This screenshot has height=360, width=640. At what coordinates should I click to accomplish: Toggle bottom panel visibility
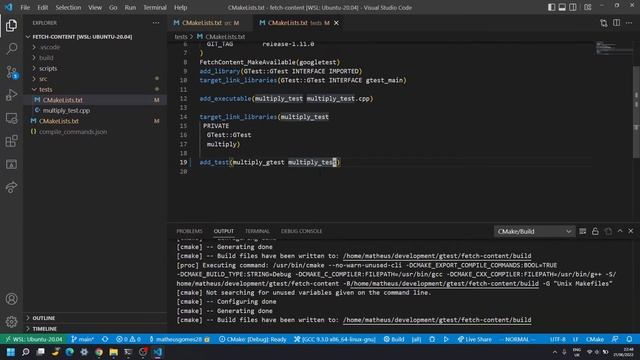(x=562, y=7)
